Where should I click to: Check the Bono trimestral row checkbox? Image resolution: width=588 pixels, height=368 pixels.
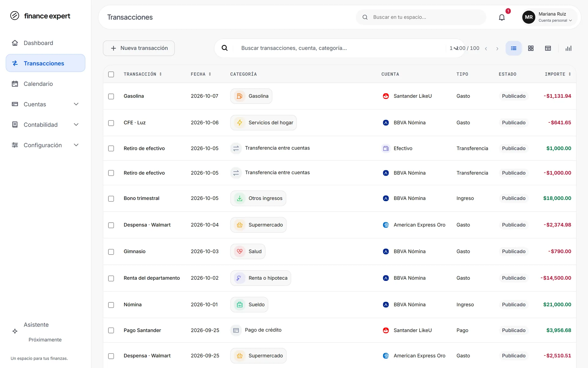click(111, 199)
